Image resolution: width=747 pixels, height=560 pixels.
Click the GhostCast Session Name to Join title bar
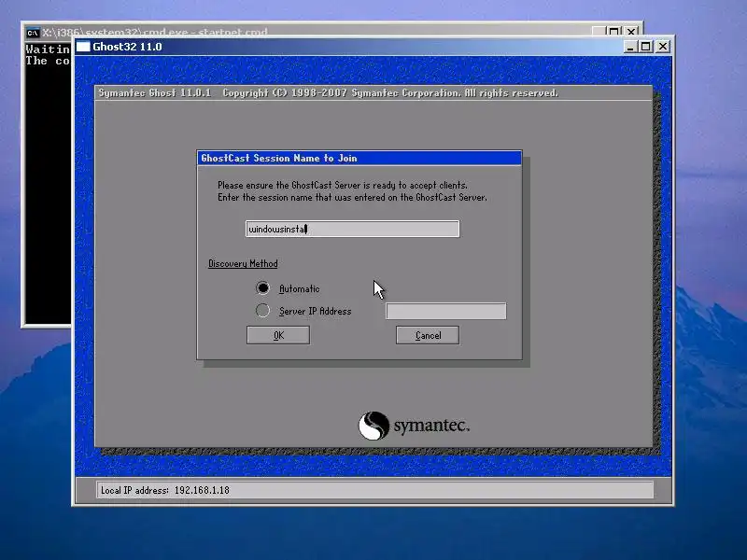point(359,158)
